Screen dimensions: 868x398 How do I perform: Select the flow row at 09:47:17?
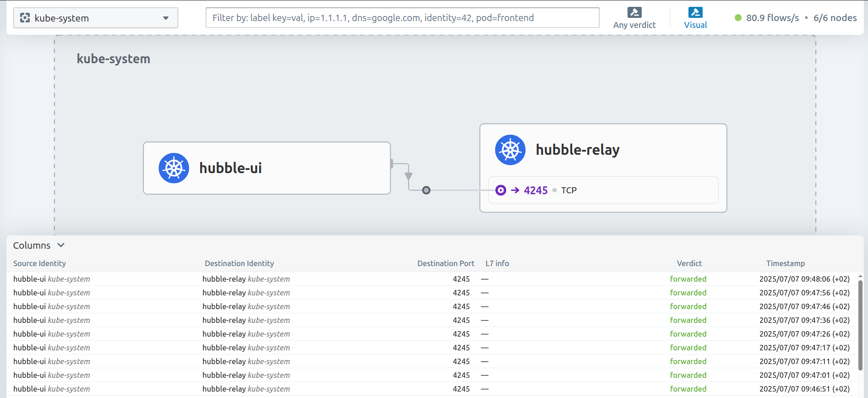pyautogui.click(x=431, y=348)
